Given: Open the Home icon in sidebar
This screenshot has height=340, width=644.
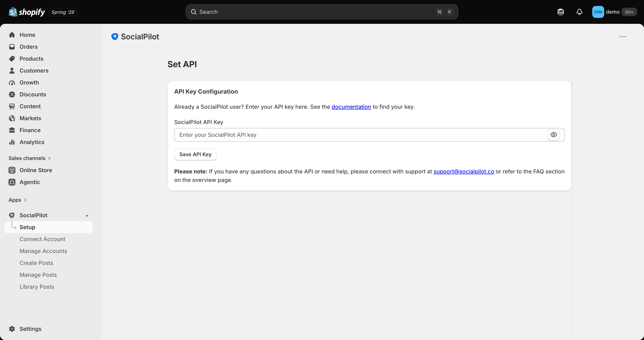Looking at the screenshot, I should (12, 35).
